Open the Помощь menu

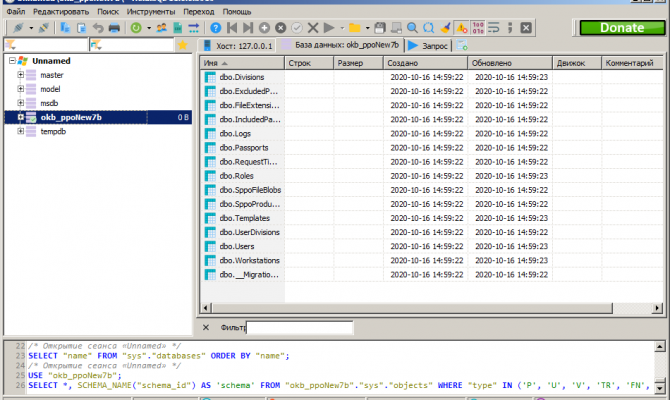pyautogui.click(x=237, y=12)
